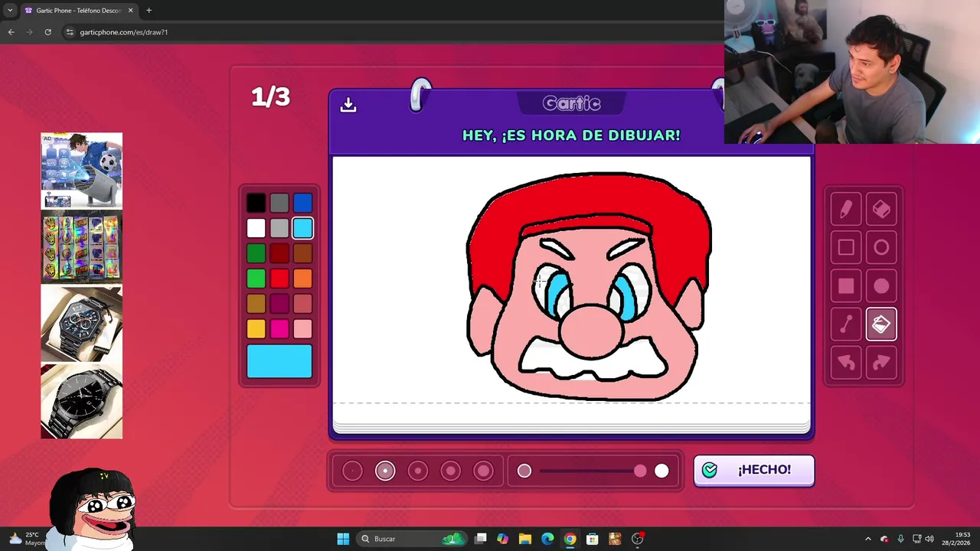Activate the paint bucket fill tool
Viewport: 980px width, 551px height.
881,324
